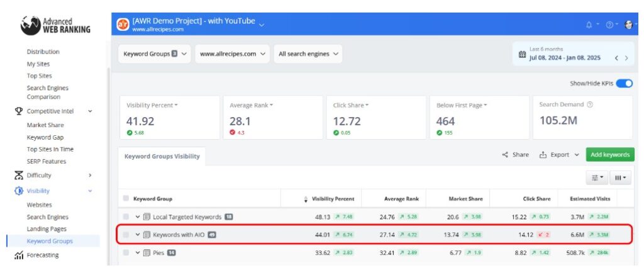Sort by Click Share column header

pyautogui.click(x=536, y=199)
